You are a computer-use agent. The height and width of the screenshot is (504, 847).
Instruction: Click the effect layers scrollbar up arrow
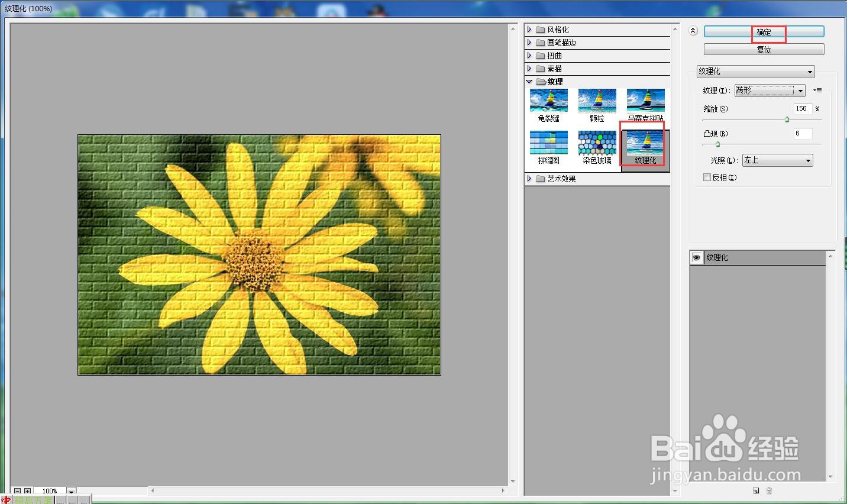831,256
